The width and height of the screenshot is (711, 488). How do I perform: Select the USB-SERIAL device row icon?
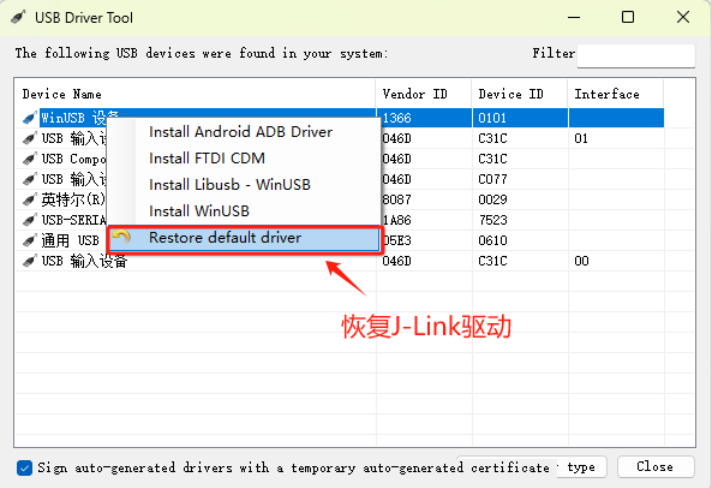[x=30, y=219]
